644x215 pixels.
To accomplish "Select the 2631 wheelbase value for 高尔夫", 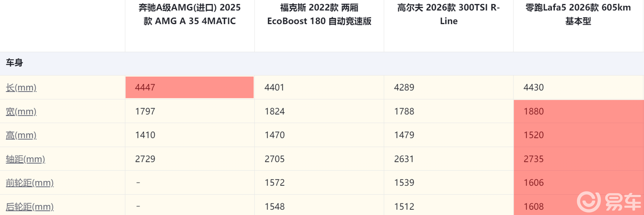I will click(x=404, y=159).
